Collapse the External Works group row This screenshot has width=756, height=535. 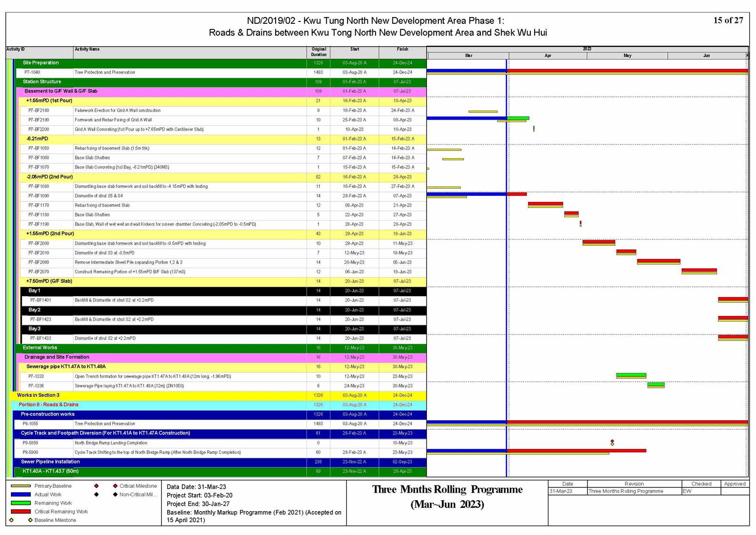pyautogui.click(x=40, y=348)
